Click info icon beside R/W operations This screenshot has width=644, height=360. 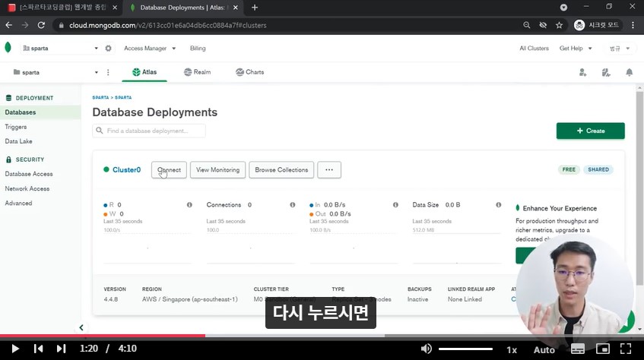[x=189, y=204]
